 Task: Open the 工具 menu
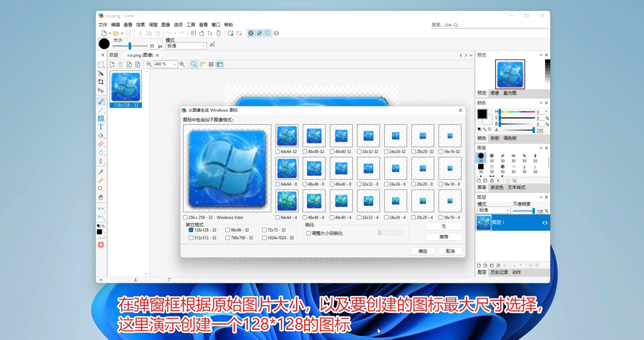point(191,25)
